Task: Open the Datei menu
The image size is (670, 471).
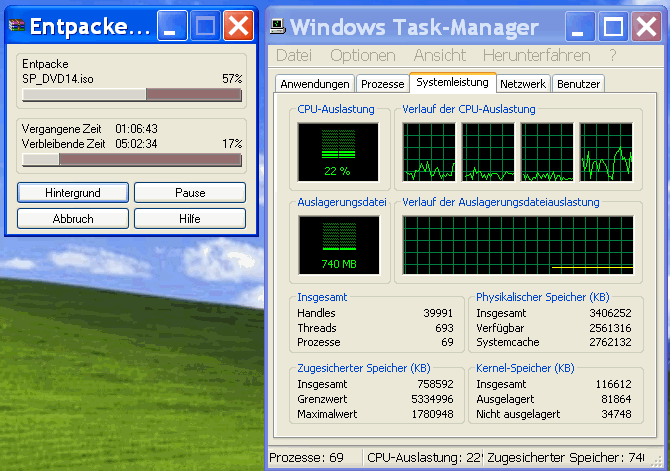Action: (x=294, y=56)
